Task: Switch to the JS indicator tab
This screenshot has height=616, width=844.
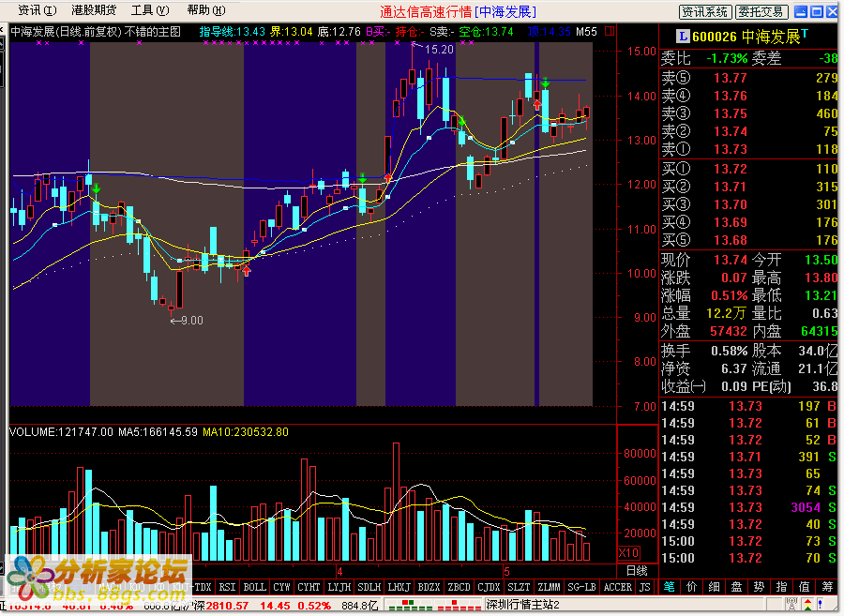Action: pyautogui.click(x=644, y=587)
